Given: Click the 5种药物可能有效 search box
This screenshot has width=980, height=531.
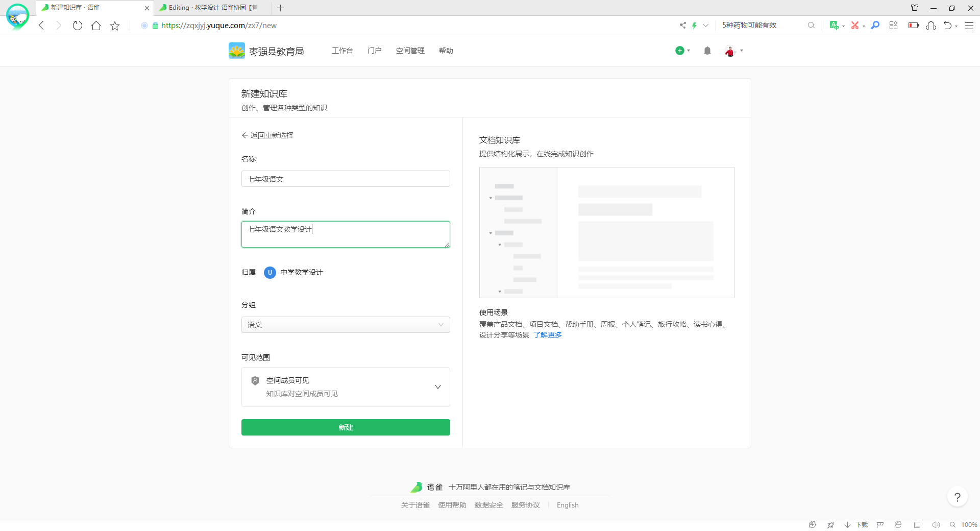Looking at the screenshot, I should pyautogui.click(x=749, y=25).
